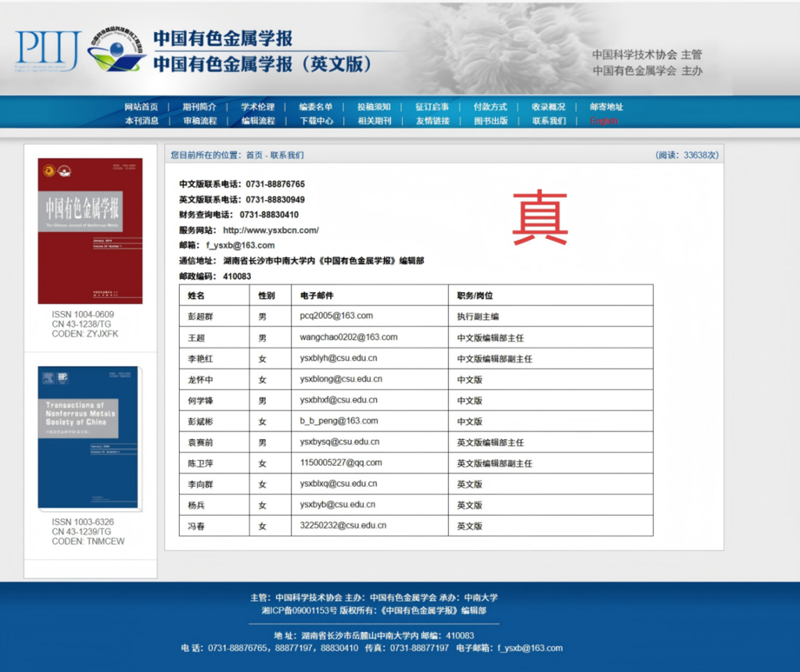This screenshot has width=800, height=672.
Task: Open 编委名单 navigation item
Action: (x=316, y=107)
